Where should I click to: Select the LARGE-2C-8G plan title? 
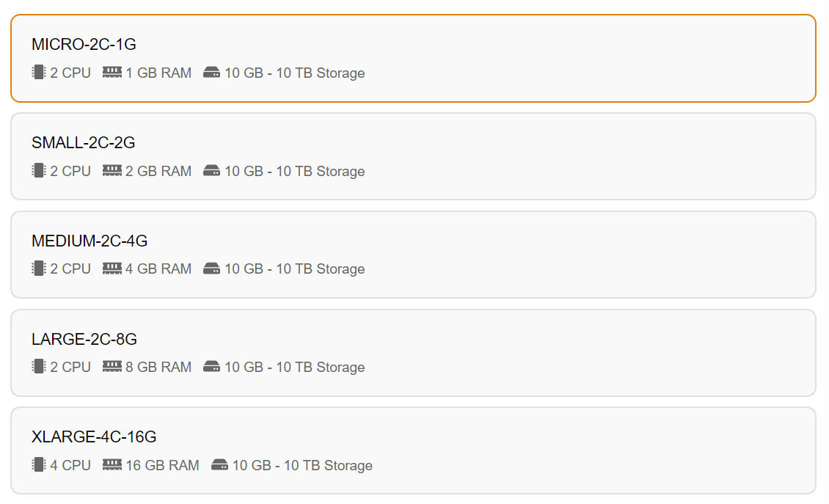click(x=84, y=339)
